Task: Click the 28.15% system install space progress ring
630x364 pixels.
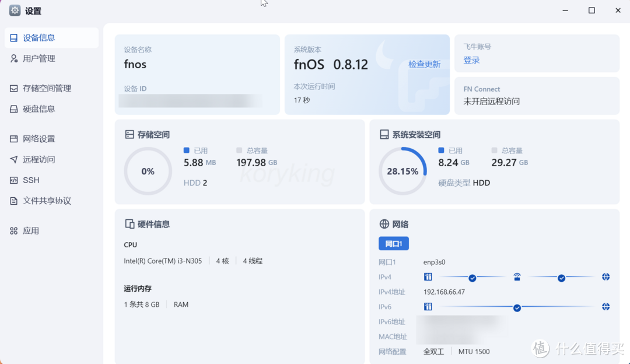Action: point(402,171)
